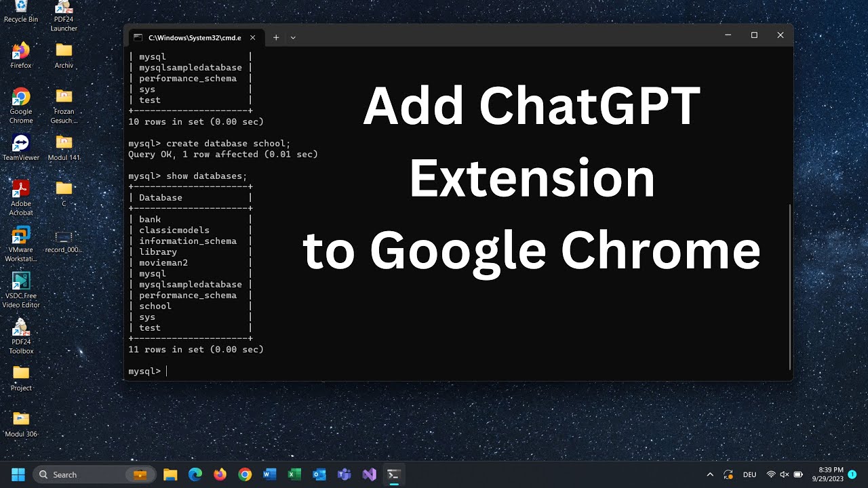Open the Windows Start menu
The height and width of the screenshot is (488, 868).
click(18, 474)
